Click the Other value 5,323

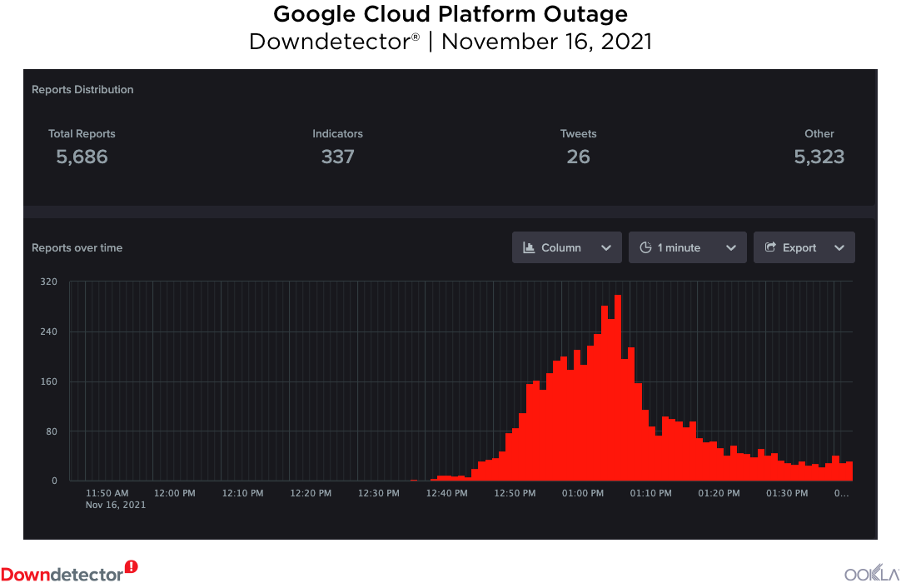tap(819, 157)
